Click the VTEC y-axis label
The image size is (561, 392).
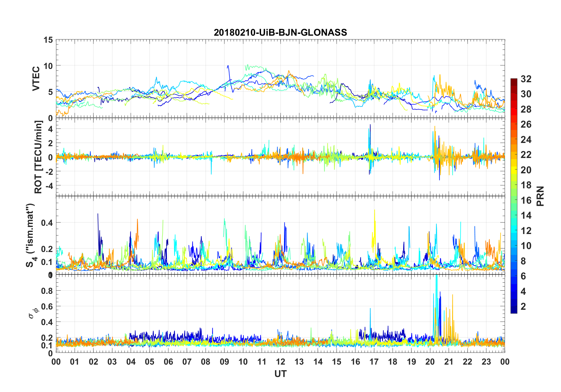pos(36,79)
